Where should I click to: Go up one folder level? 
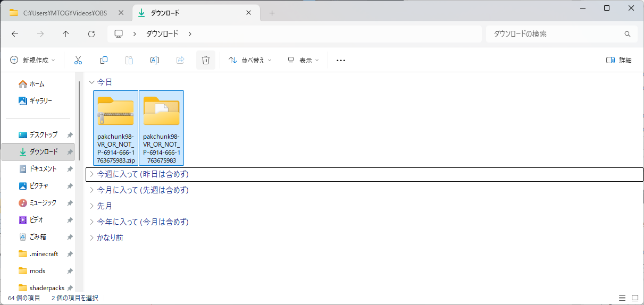pos(65,33)
